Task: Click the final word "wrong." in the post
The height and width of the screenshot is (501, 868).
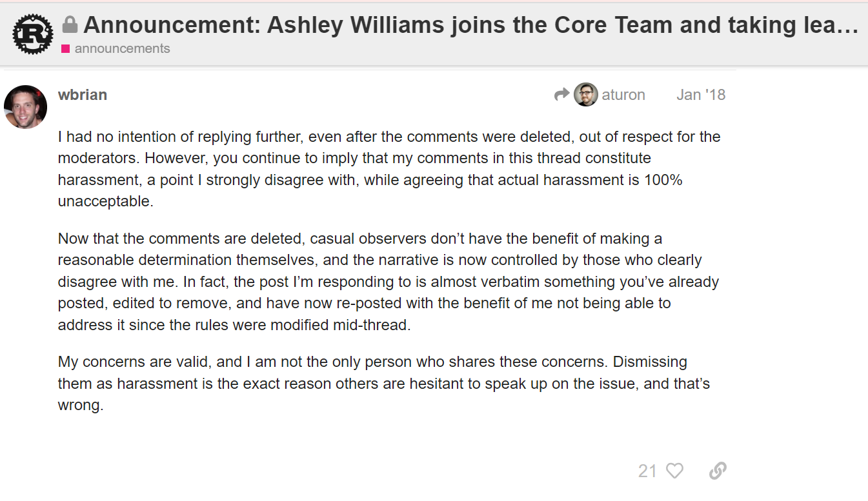Action: click(81, 406)
